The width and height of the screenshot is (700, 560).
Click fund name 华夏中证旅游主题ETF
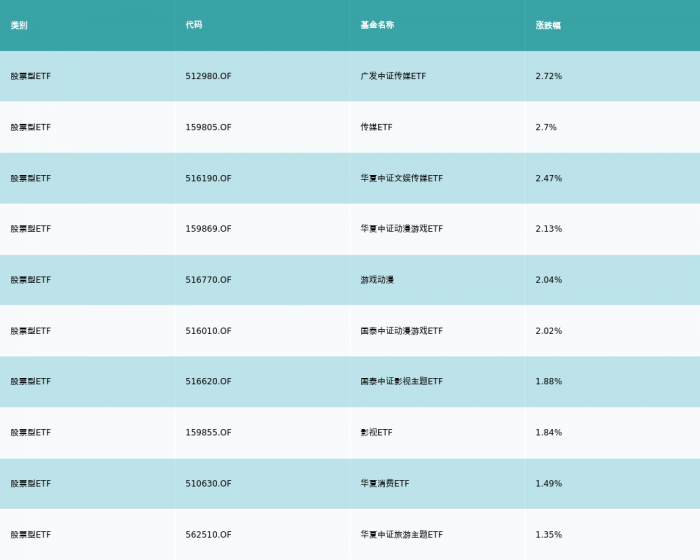[402, 535]
